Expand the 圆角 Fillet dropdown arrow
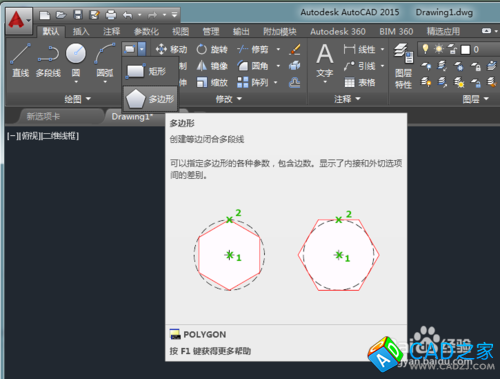500x379 pixels. click(x=278, y=66)
